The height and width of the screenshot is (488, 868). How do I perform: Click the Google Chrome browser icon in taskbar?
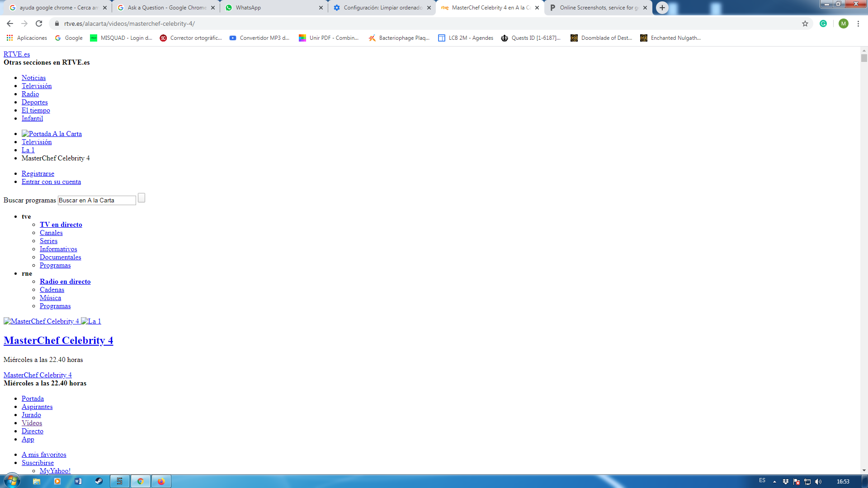(140, 481)
